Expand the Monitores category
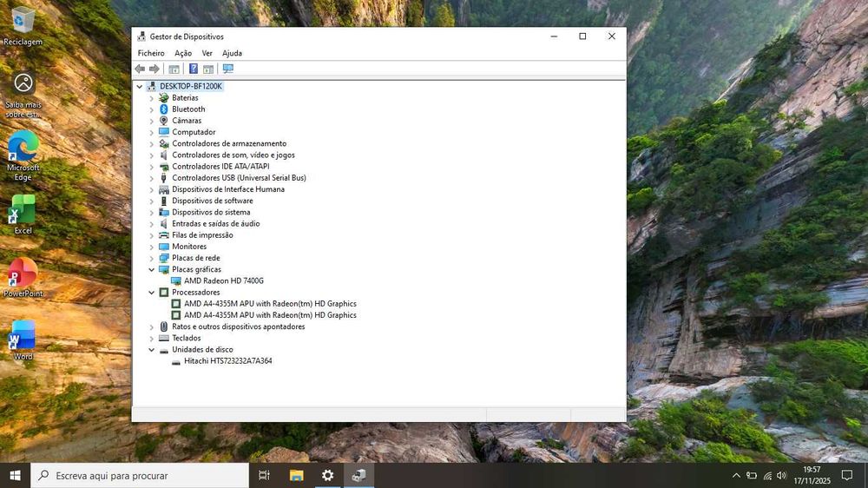This screenshot has width=868, height=488. 151,247
